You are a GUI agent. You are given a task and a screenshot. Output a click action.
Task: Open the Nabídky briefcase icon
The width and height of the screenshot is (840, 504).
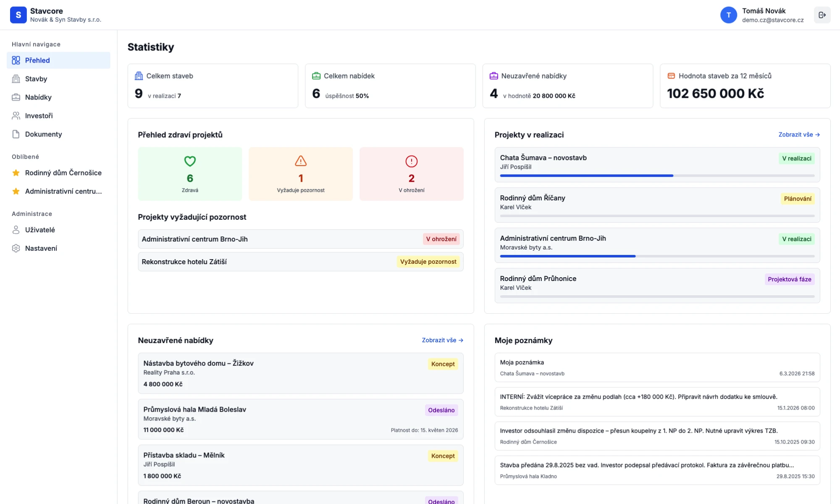16,97
